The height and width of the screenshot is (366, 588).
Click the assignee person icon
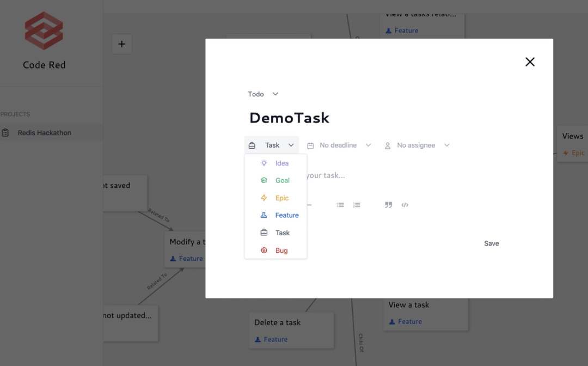click(387, 145)
